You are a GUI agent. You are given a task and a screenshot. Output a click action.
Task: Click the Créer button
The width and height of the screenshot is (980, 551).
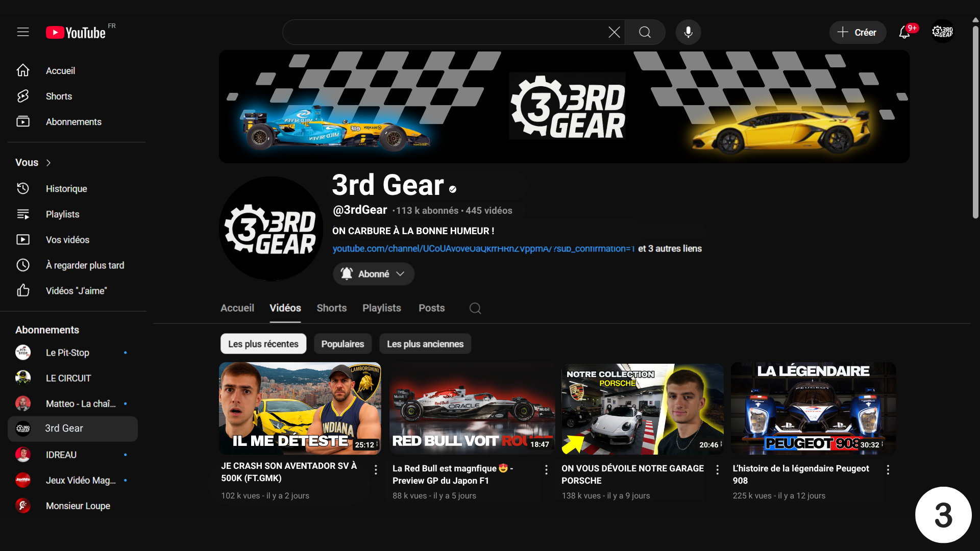point(857,32)
